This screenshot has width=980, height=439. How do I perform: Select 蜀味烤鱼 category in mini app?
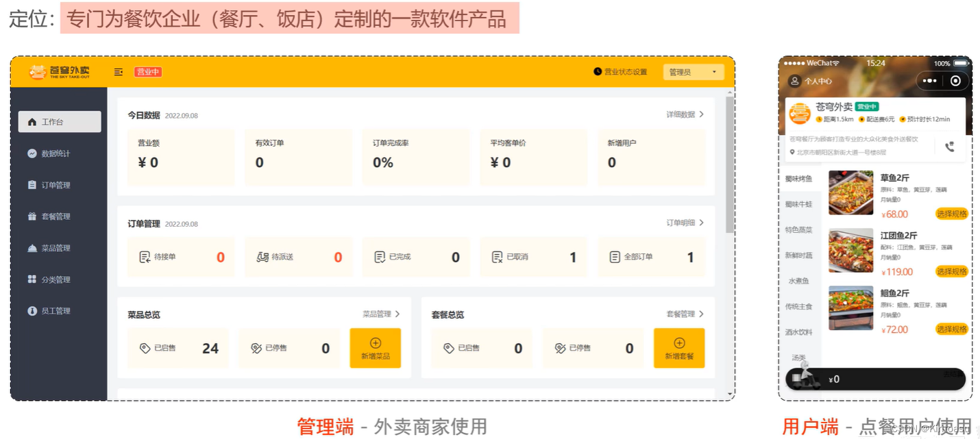tap(799, 179)
